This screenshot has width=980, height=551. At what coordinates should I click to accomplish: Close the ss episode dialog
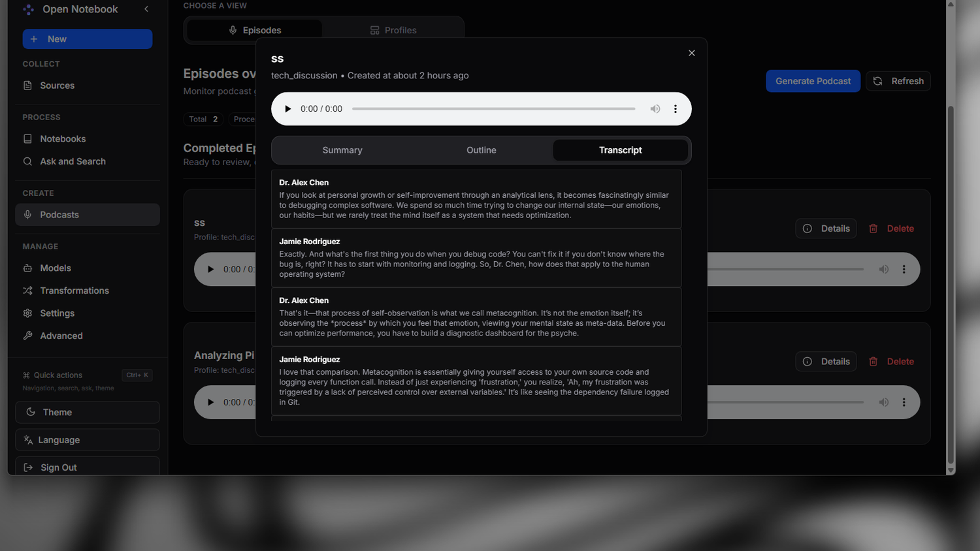tap(692, 53)
